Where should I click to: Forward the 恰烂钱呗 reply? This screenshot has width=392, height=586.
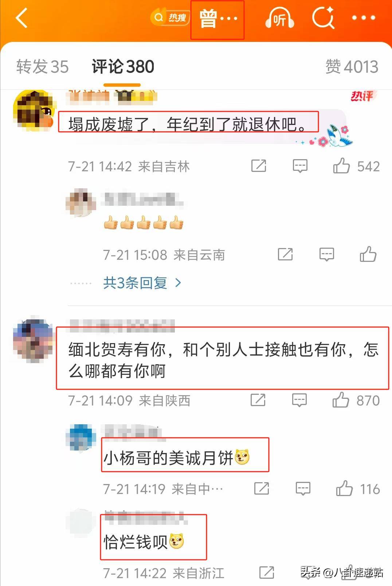(x=267, y=573)
